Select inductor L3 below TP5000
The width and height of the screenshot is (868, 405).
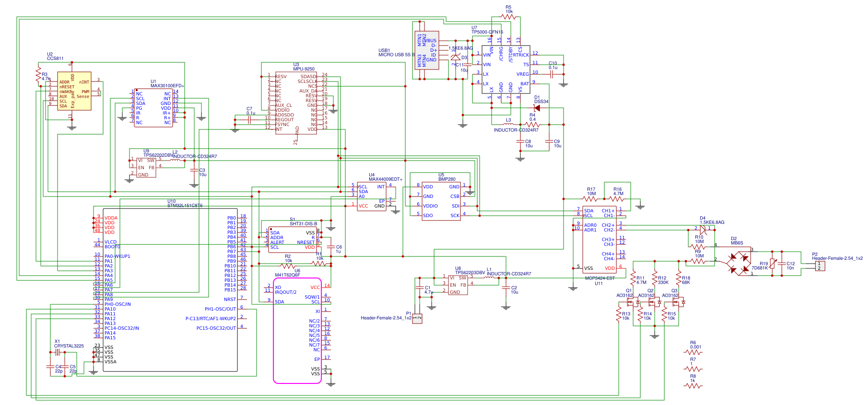(508, 124)
